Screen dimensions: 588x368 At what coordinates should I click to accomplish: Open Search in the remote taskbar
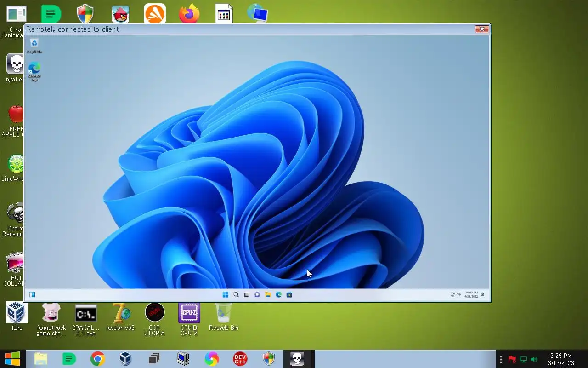pos(236,295)
